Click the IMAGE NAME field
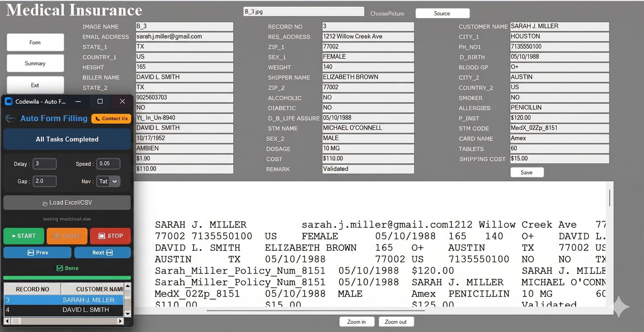This screenshot has width=644, height=332. pyautogui.click(x=184, y=27)
